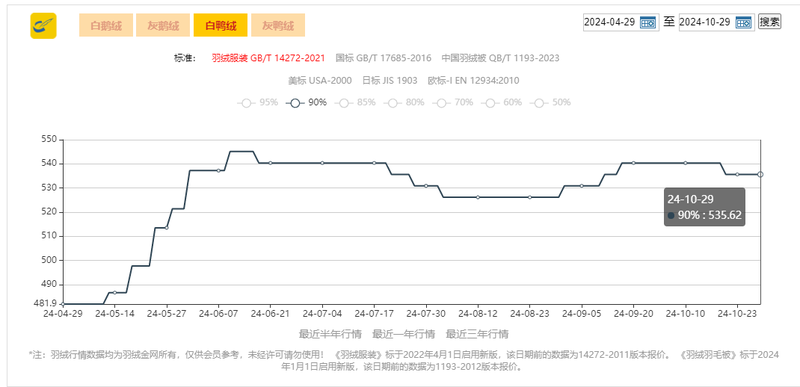
Task: Show 最近一年行情 price range
Action: (404, 334)
